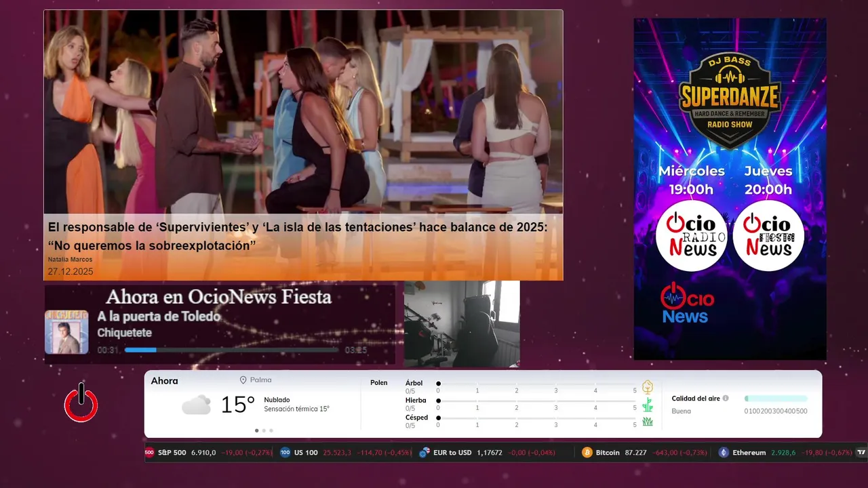This screenshot has height=488, width=868.
Task: Click song title A la puerta de Toledo
Action: click(159, 317)
